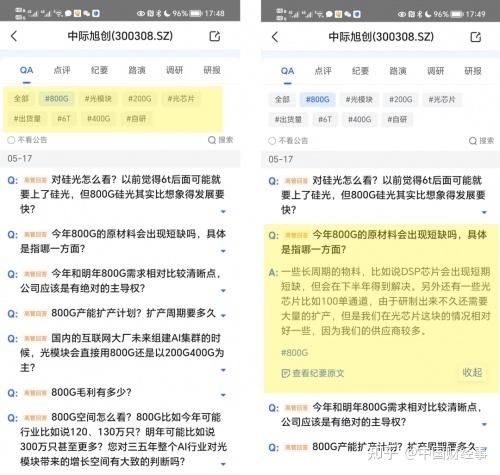Select QA tab in left phone
Screen dimensions: 500x475
click(x=26, y=70)
